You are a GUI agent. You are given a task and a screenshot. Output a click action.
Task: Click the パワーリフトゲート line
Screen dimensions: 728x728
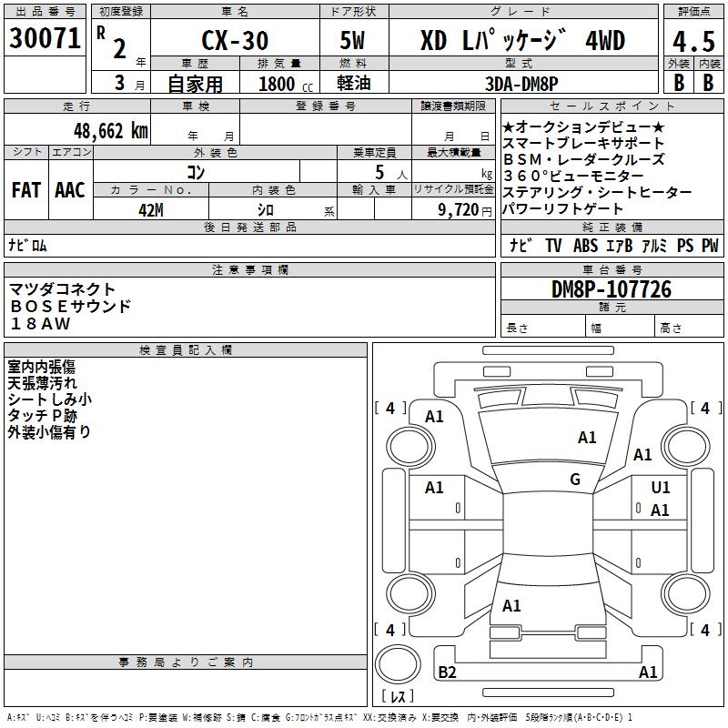click(562, 208)
